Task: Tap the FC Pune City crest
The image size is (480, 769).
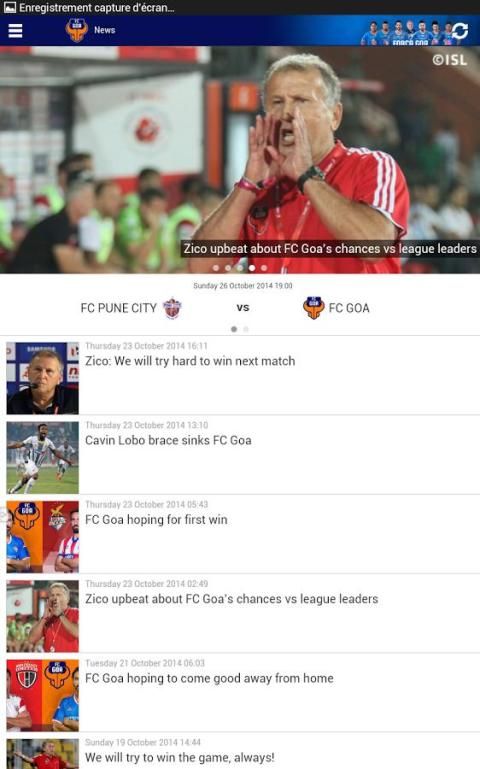Action: pos(172,308)
